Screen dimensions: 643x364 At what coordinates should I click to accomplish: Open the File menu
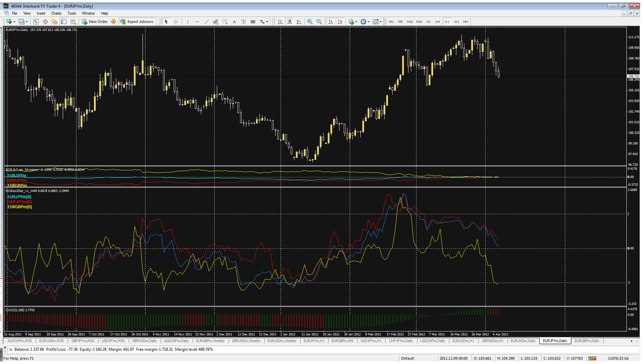click(x=15, y=13)
